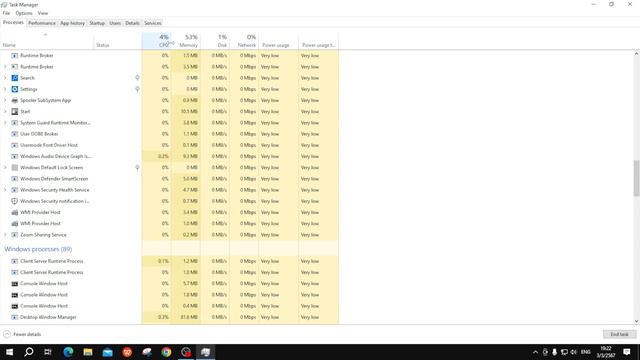Click the Search process icon
The image size is (640, 360).
click(x=15, y=78)
